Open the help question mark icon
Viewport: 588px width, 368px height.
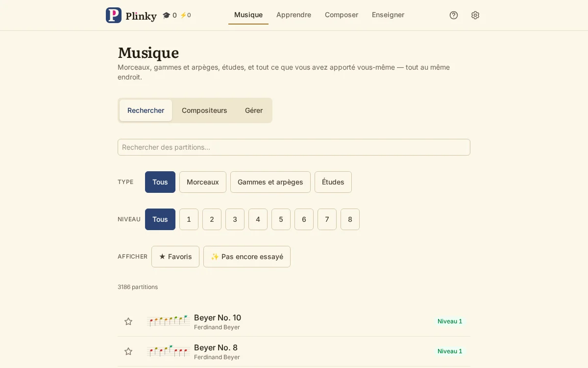[x=454, y=15]
